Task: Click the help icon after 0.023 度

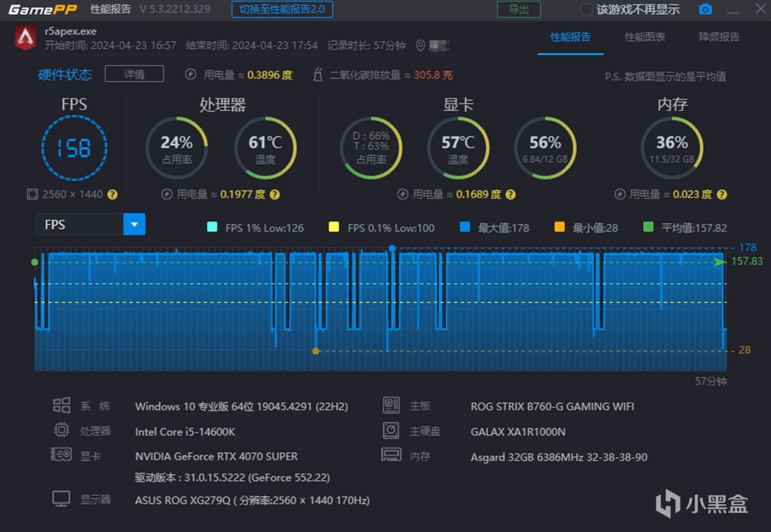Action: click(x=722, y=195)
